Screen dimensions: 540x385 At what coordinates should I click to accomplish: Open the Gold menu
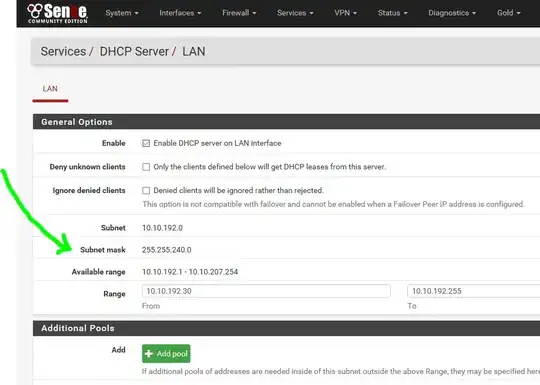(508, 13)
